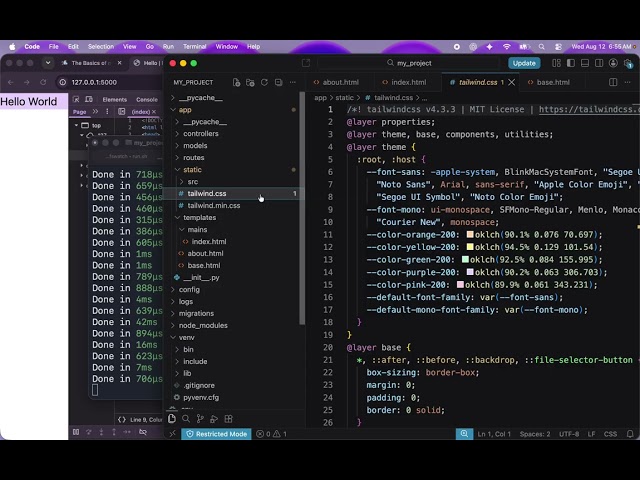Toggle the primary side bar visibility
Screen dimensions: 640x480
(x=571, y=63)
